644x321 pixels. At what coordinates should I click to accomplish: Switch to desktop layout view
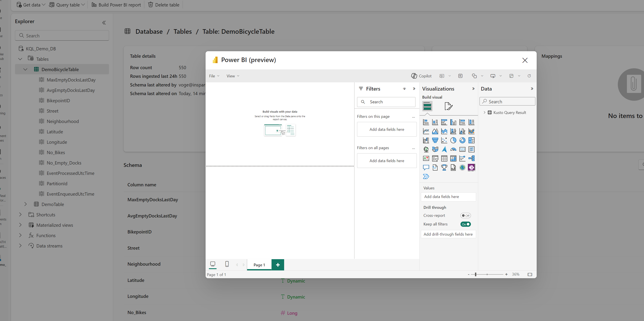(213, 264)
